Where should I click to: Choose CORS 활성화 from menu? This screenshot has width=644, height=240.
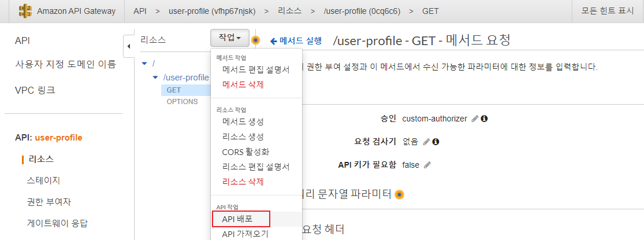click(245, 152)
